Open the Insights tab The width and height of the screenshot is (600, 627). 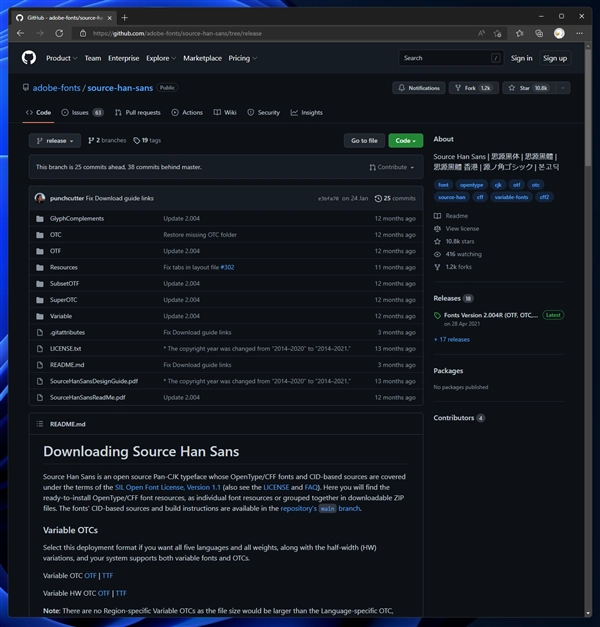(306, 113)
